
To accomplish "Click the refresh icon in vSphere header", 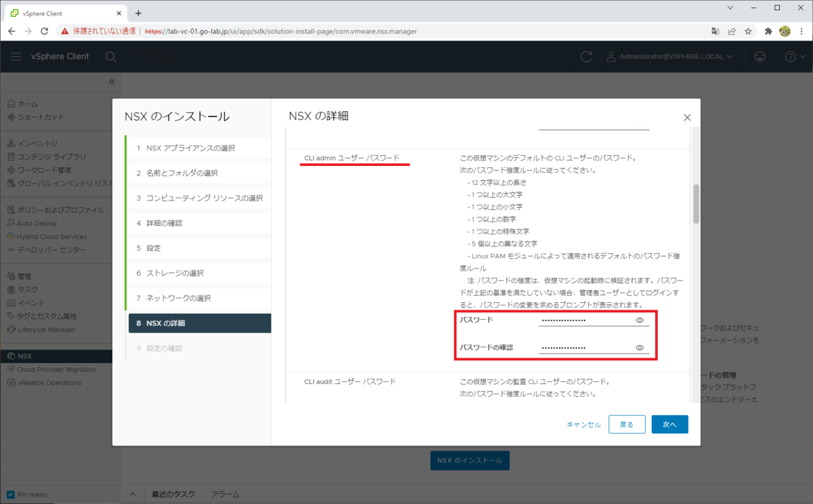I will pyautogui.click(x=587, y=57).
